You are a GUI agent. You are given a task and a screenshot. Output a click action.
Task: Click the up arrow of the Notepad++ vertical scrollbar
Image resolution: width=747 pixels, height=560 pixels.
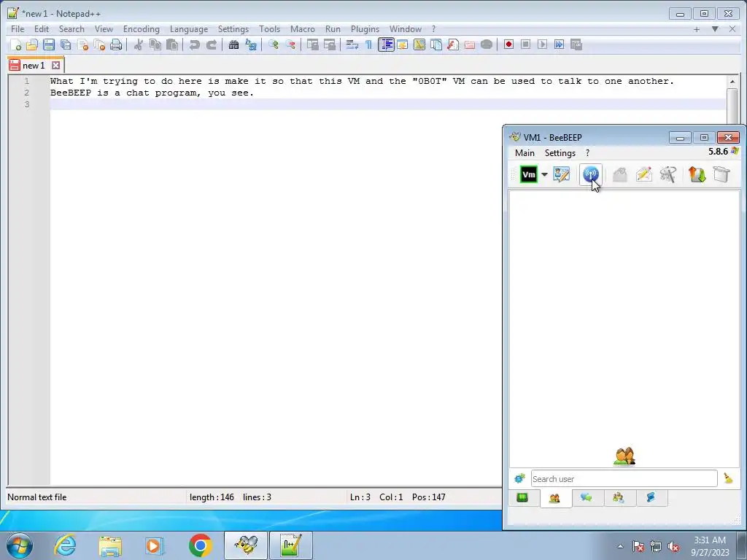(x=732, y=82)
